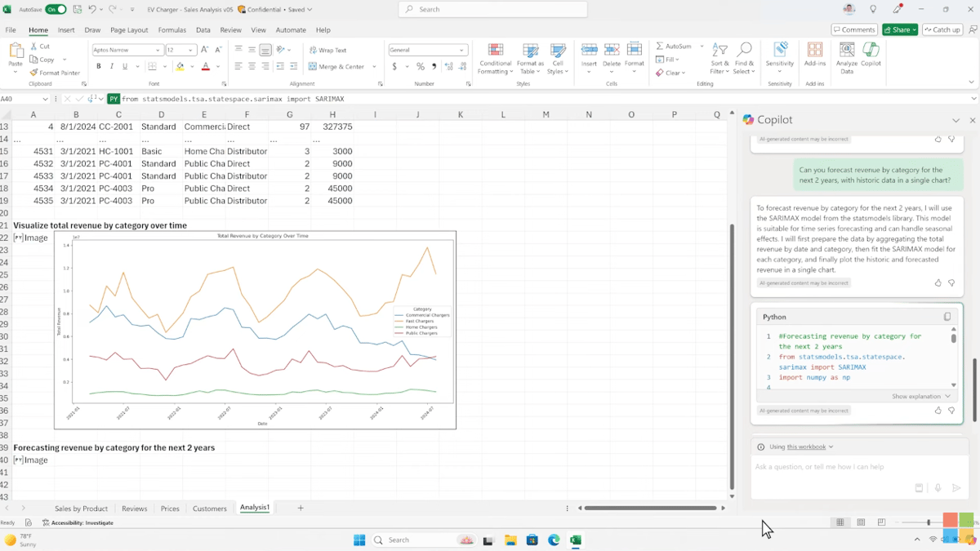Open the font name dropdown
980x551 pixels.
point(158,49)
